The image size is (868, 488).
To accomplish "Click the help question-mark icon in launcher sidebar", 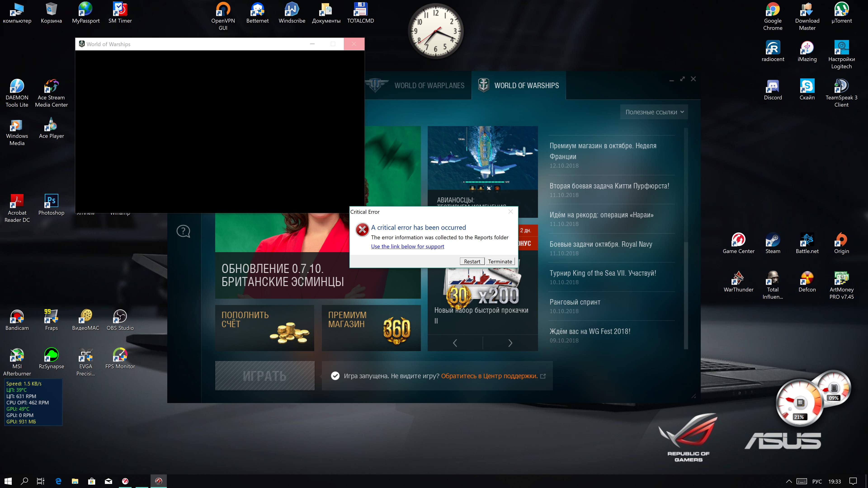I will 183,231.
